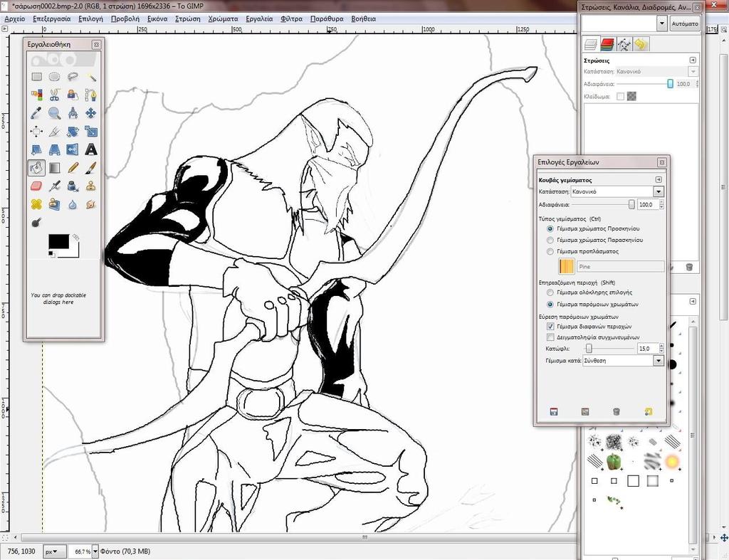Select the Eraser tool
729x560 pixels.
(x=37, y=186)
